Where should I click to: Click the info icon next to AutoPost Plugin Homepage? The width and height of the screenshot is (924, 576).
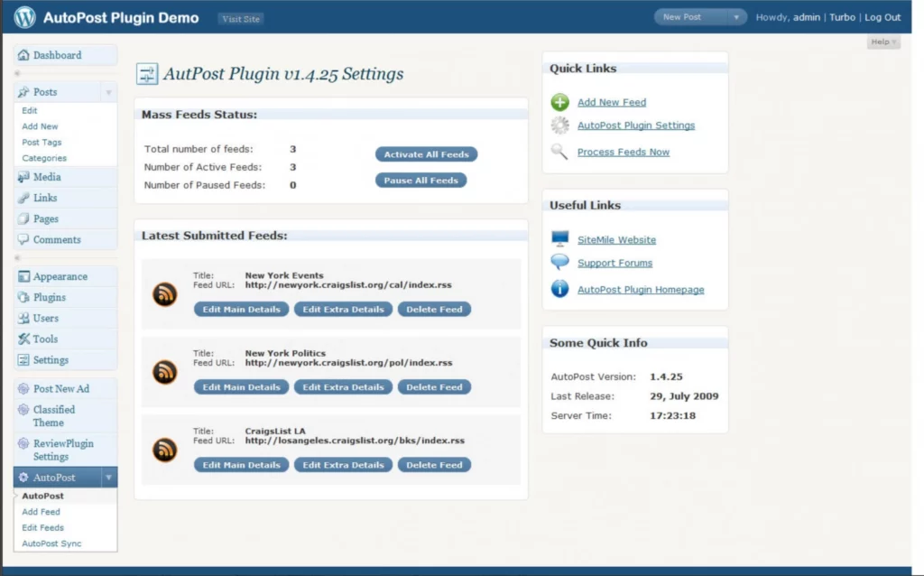559,289
